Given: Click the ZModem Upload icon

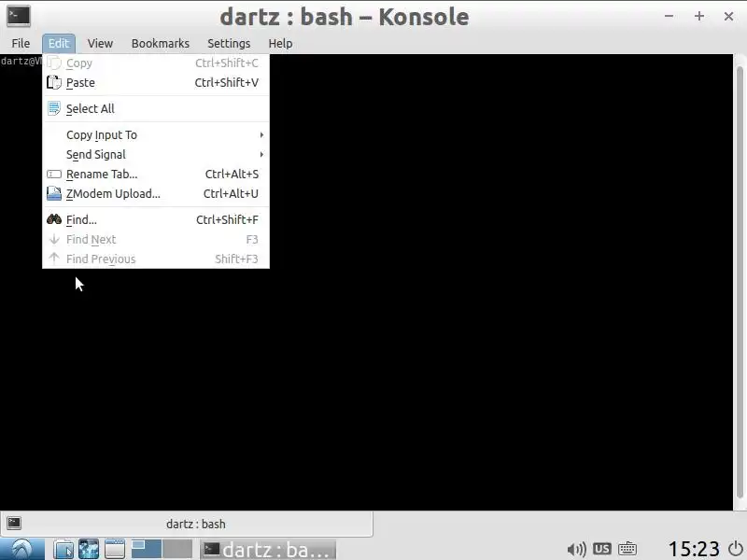Looking at the screenshot, I should coord(54,193).
